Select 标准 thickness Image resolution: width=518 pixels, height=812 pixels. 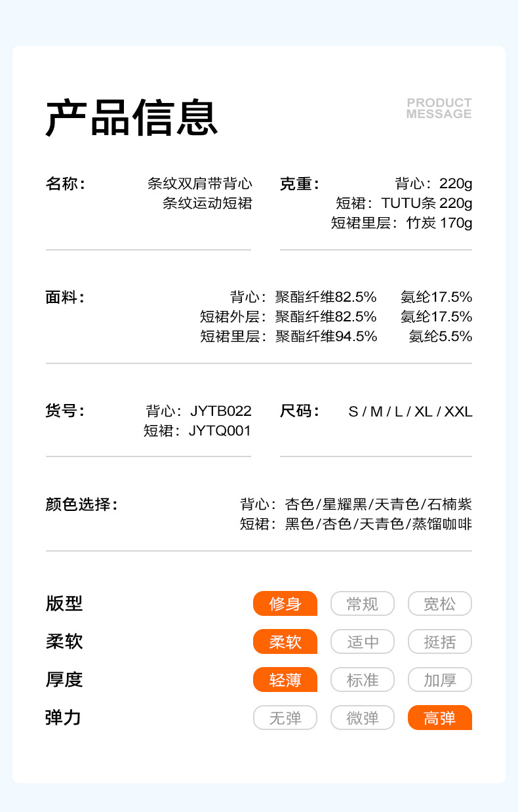(x=363, y=680)
